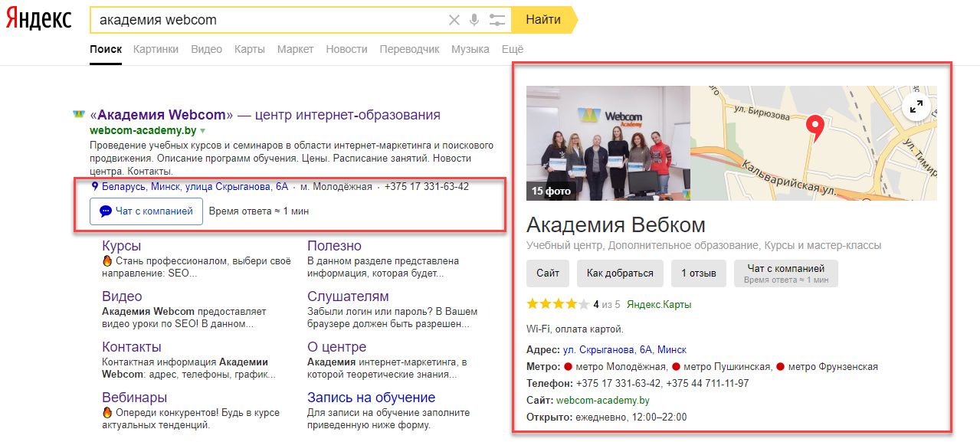Open the Переводчик tab
980x442 pixels.
point(409,49)
